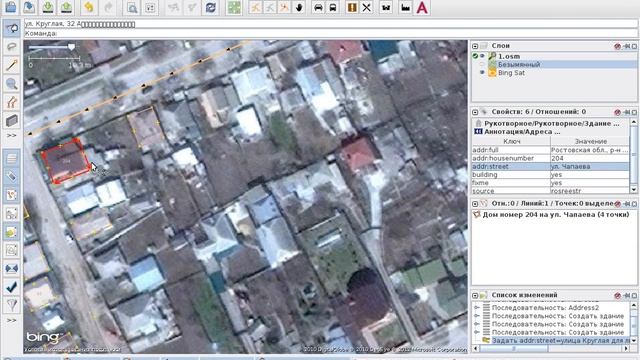Toggle the Properties tag panel sidebar button

[12, 176]
